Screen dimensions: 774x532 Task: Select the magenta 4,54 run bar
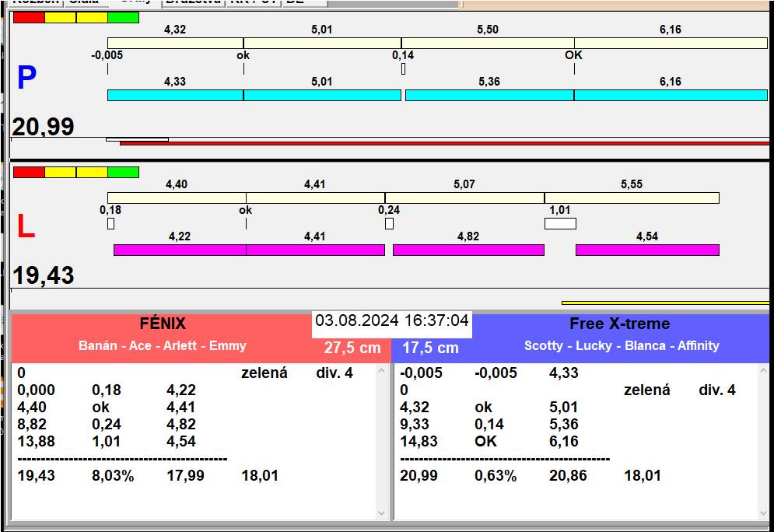point(646,250)
